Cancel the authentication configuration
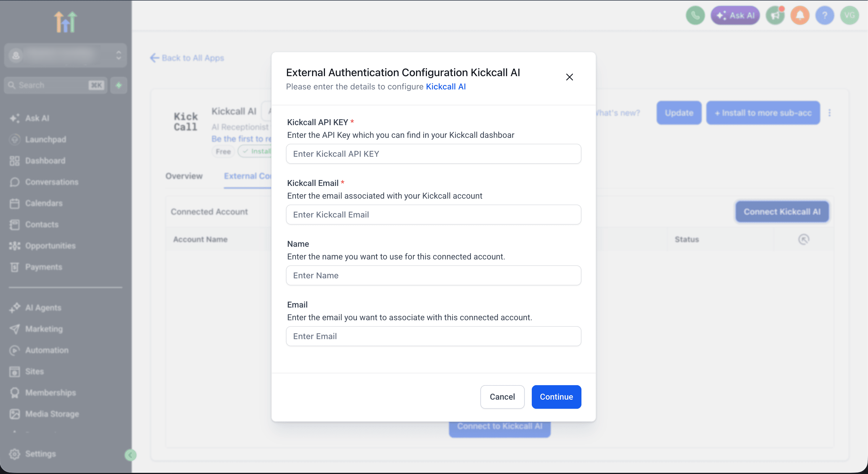This screenshot has width=868, height=474. point(502,397)
